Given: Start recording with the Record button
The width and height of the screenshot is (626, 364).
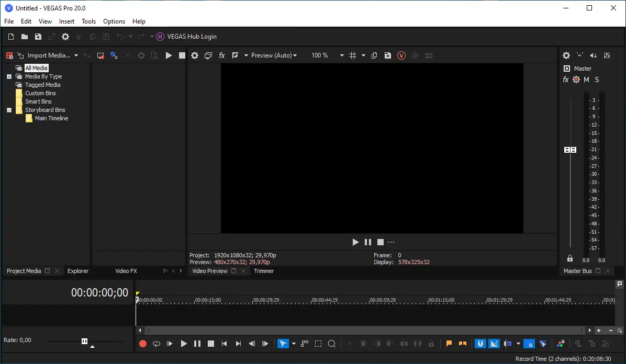Looking at the screenshot, I should (142, 344).
